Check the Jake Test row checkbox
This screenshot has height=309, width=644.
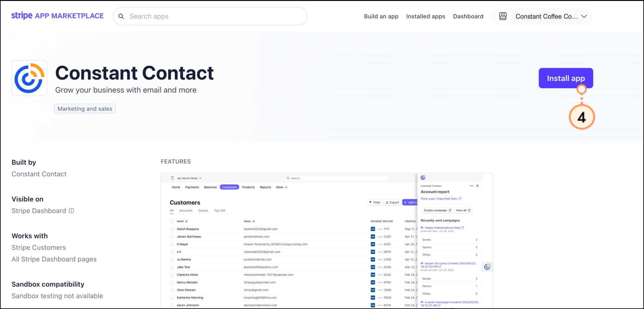[172, 267]
